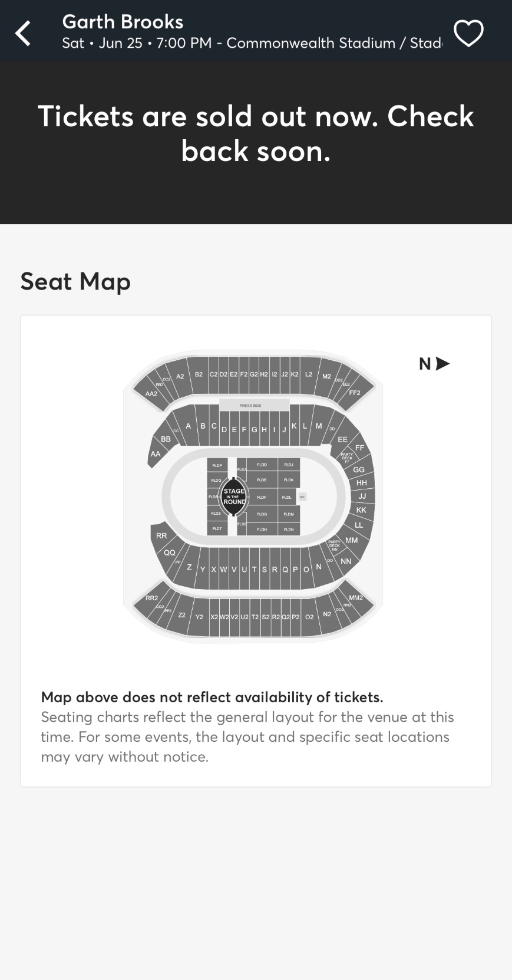The image size is (512, 980).
Task: Pick section KK on the map
Action: coord(361,510)
